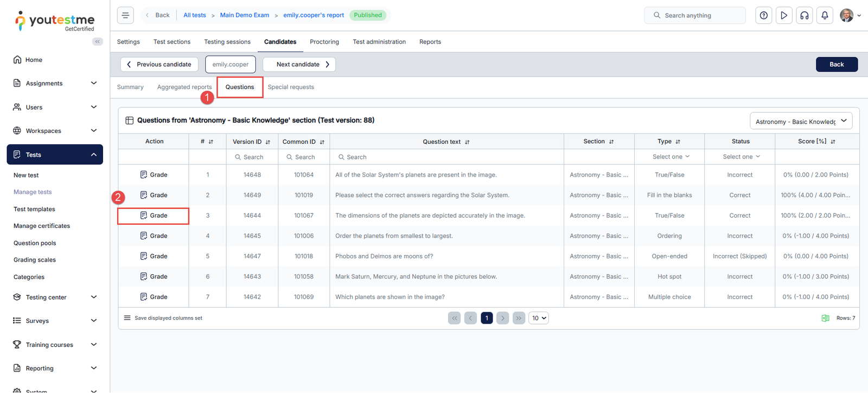The height and width of the screenshot is (393, 868).
Task: Click the Save displayed columns set icon
Action: tap(127, 318)
